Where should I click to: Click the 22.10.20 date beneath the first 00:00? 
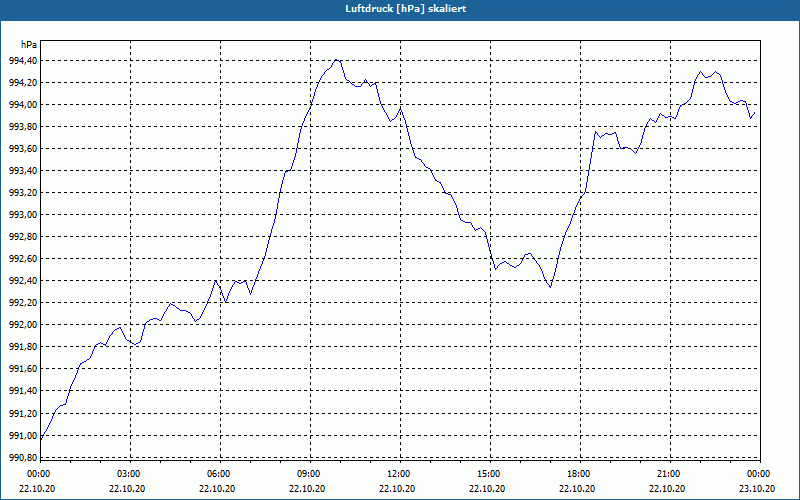37,488
